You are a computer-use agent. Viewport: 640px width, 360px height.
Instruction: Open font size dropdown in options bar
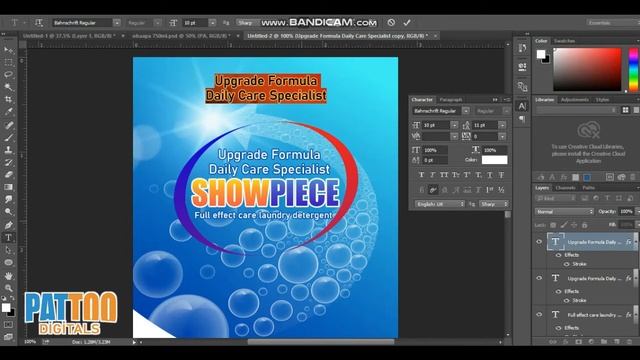212,23
